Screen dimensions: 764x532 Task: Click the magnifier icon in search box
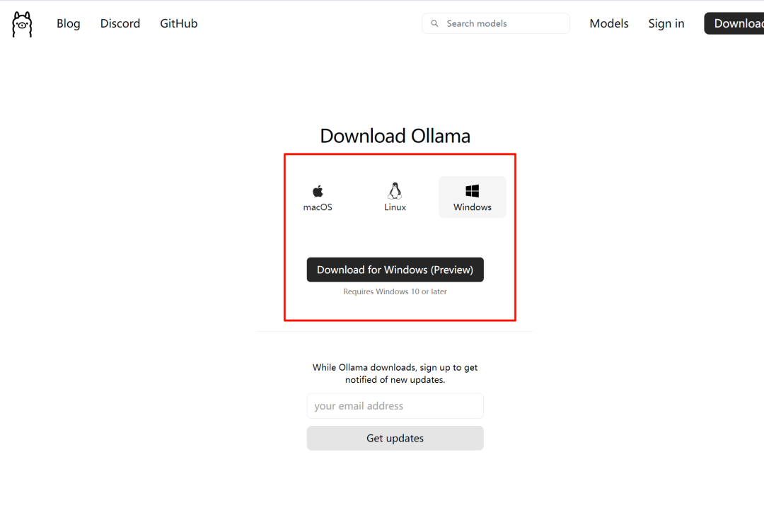(x=434, y=23)
